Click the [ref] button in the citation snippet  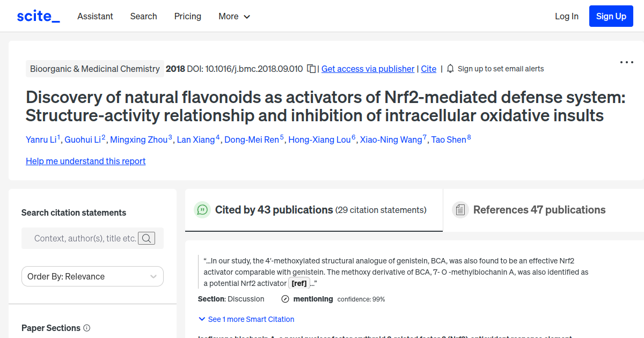(x=299, y=283)
